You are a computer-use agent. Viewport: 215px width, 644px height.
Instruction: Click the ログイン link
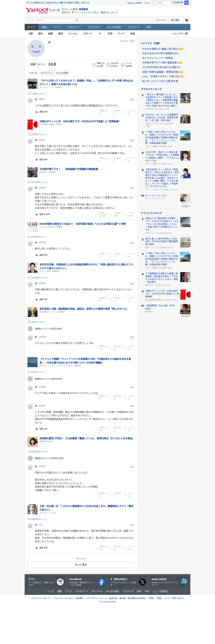(66, 12)
